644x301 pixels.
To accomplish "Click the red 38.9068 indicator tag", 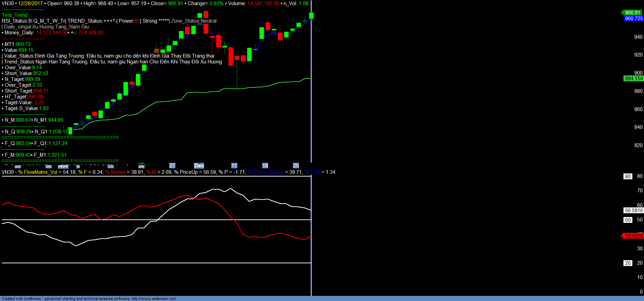I will (x=633, y=236).
